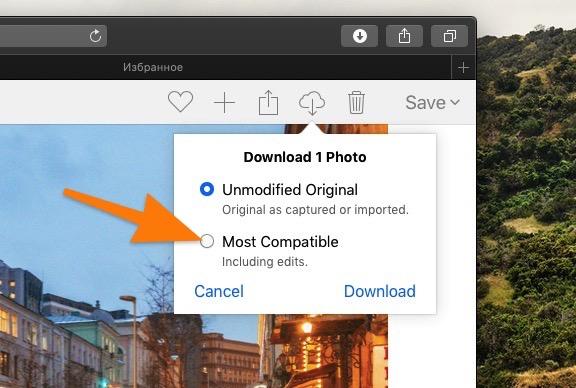The height and width of the screenshot is (388, 576).
Task: Open a new tab with plus
Action: [464, 68]
